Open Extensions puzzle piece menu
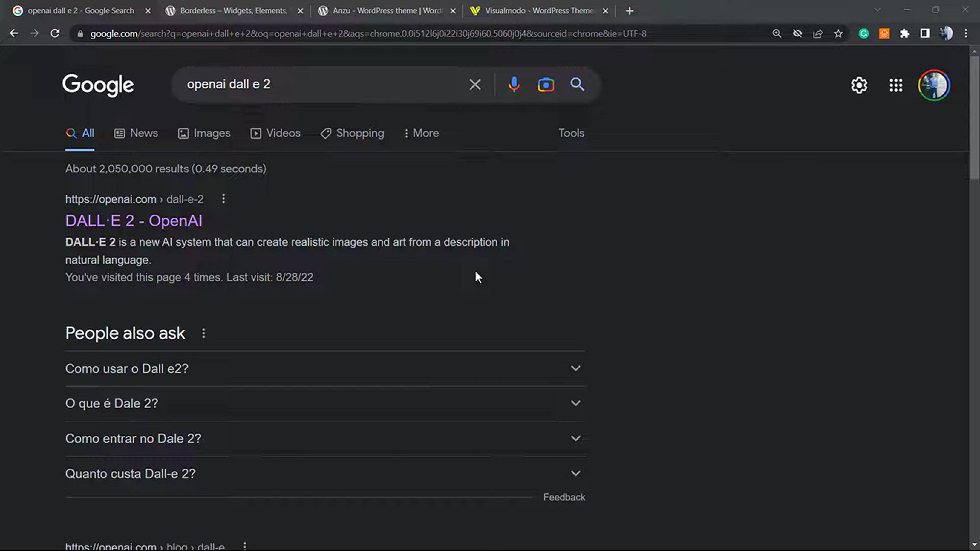This screenshot has height=551, width=980. click(904, 34)
